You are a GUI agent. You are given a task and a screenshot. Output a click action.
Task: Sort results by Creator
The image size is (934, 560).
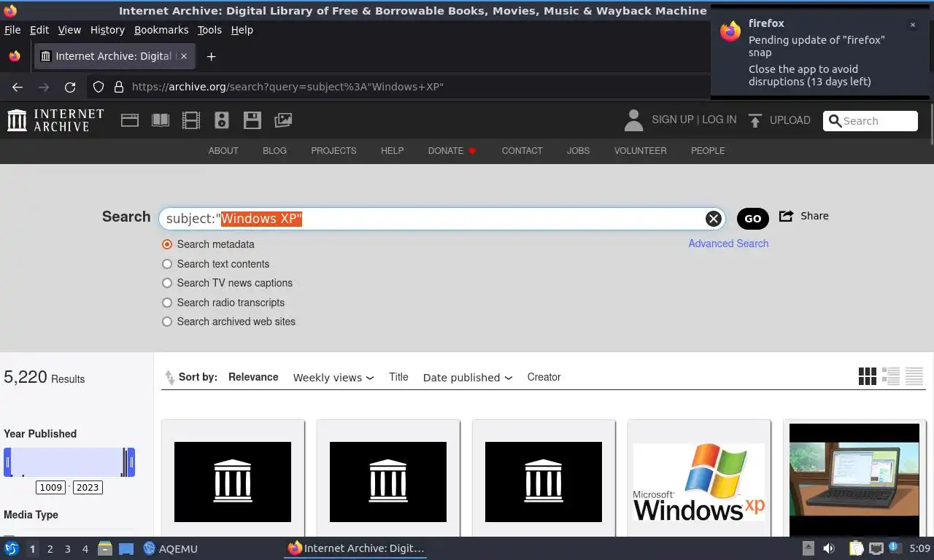click(x=544, y=377)
